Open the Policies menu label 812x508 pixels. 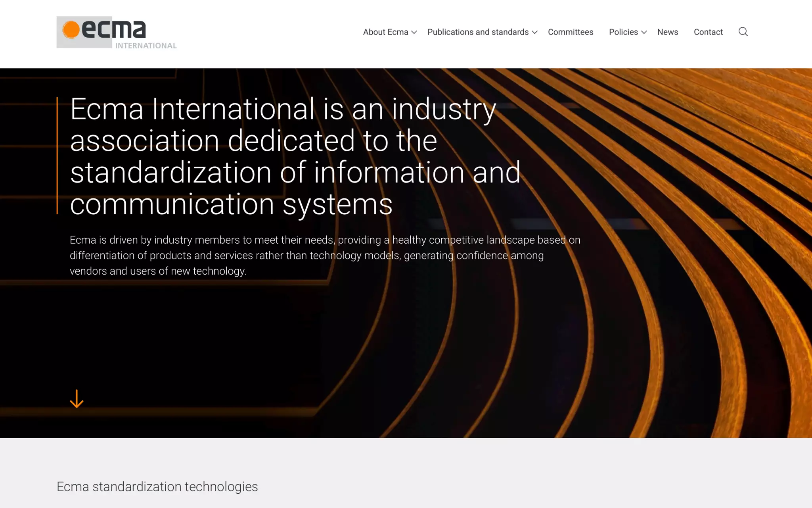pos(623,32)
